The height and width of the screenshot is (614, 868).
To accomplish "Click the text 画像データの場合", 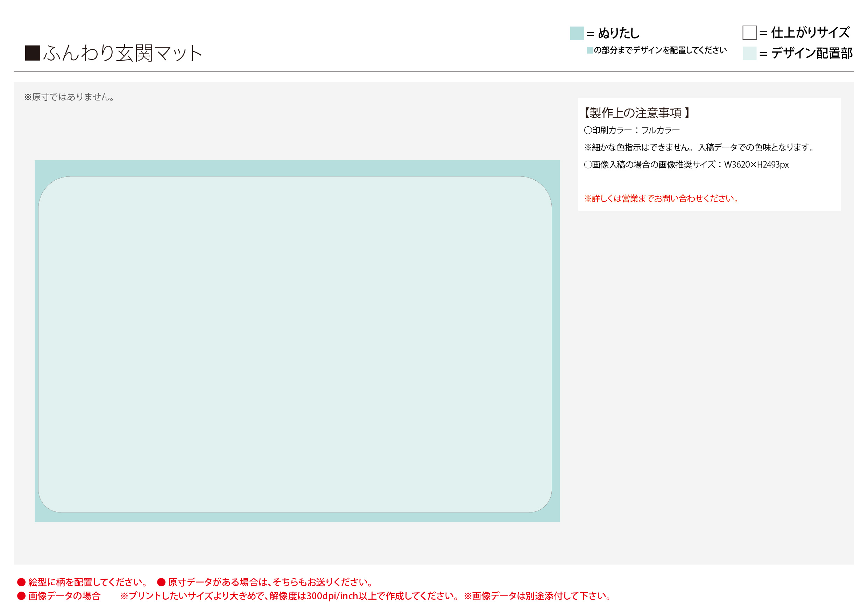I will [x=64, y=596].
